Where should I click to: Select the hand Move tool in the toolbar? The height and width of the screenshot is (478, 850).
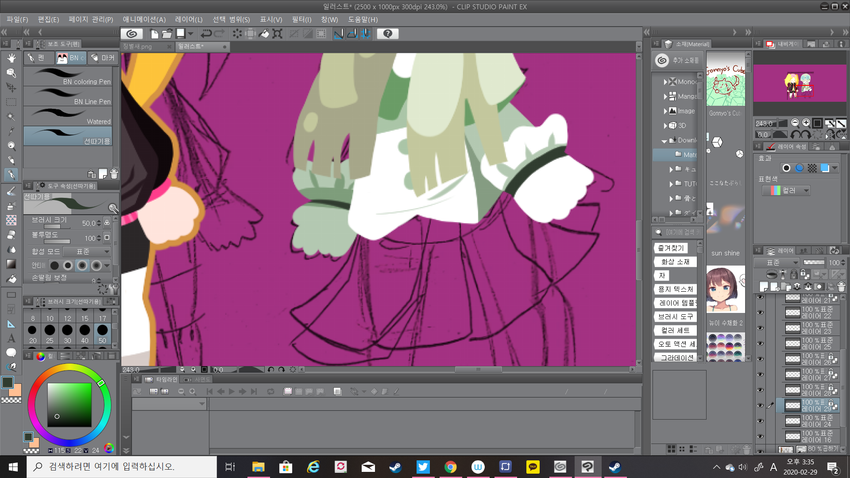coord(11,58)
